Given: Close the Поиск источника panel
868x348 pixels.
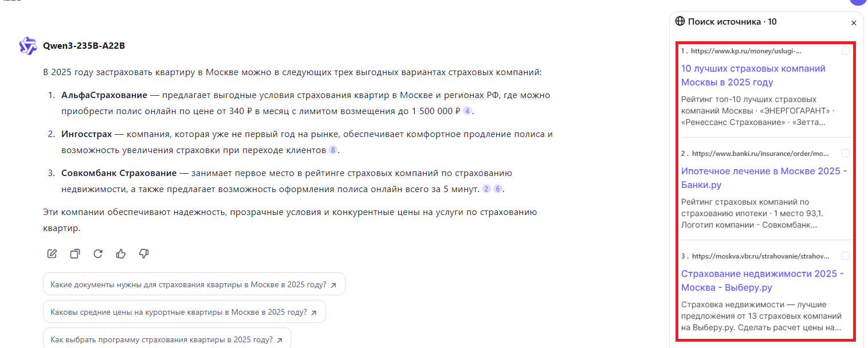Looking at the screenshot, I should click(854, 23).
